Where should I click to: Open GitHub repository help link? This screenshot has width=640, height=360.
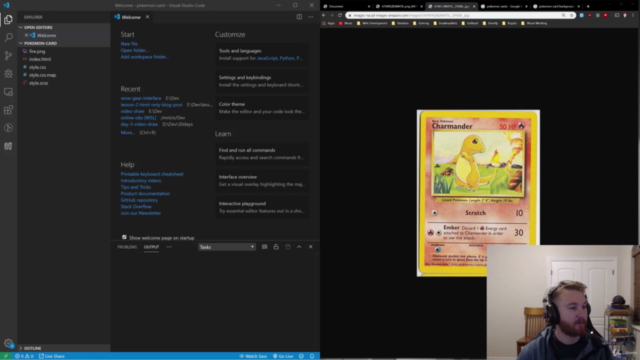point(139,200)
